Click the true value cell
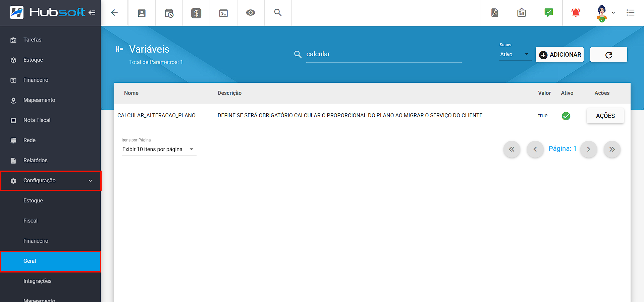 [543, 115]
